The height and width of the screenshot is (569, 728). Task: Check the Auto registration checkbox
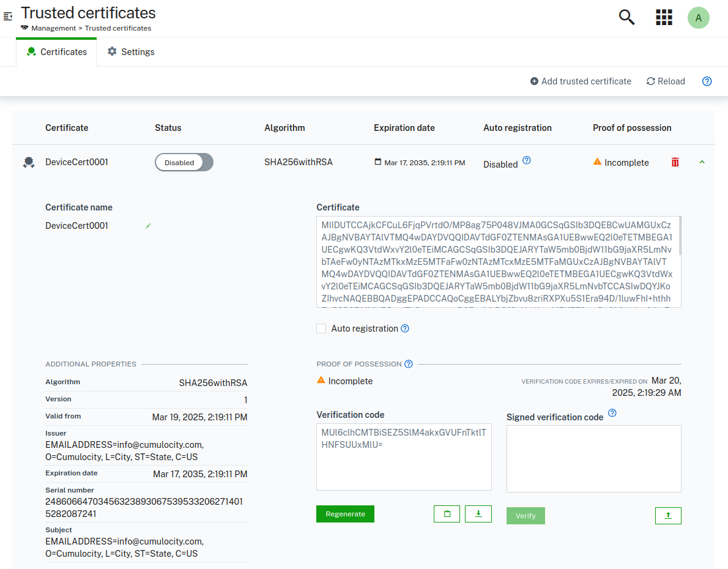click(321, 329)
